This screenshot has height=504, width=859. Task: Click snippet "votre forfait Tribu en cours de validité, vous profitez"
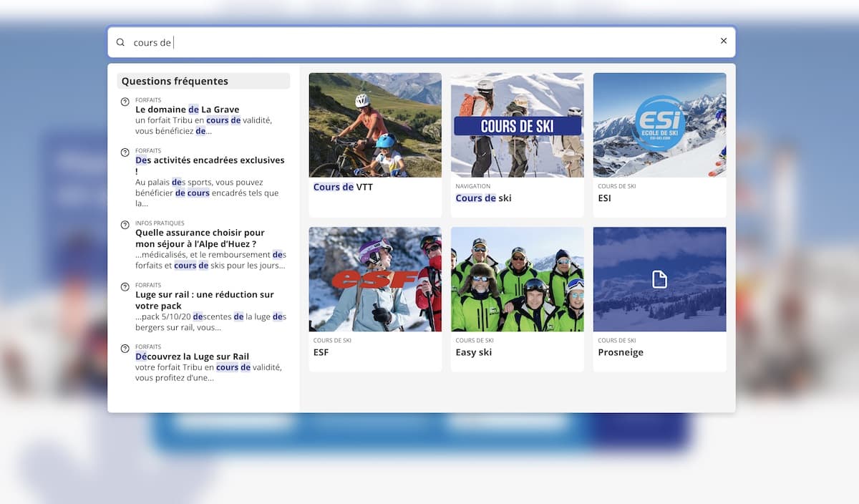click(x=208, y=372)
